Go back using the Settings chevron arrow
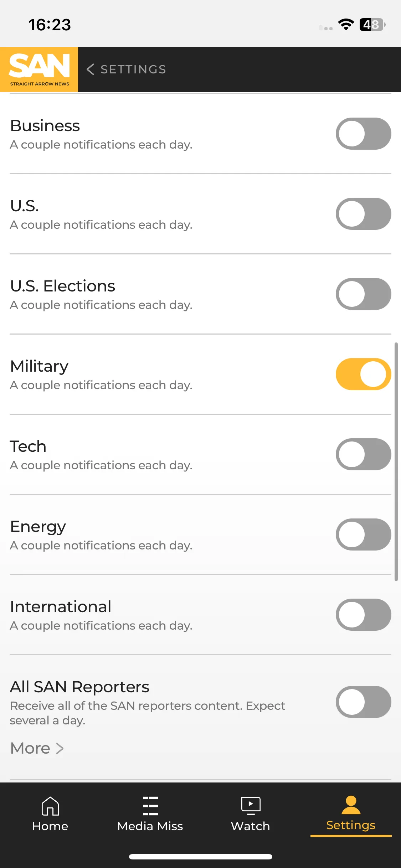This screenshot has height=868, width=401. pos(91,69)
